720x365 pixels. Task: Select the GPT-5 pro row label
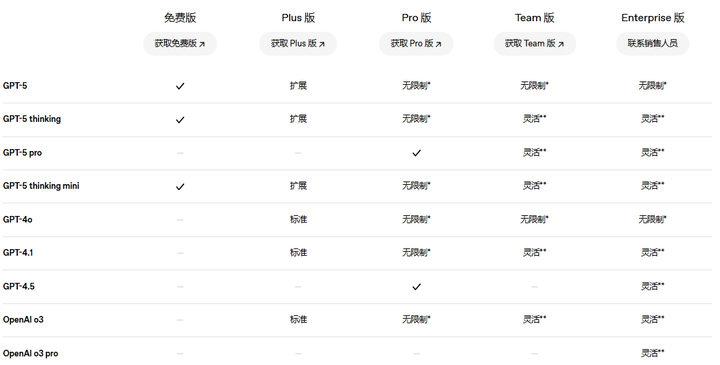point(22,153)
